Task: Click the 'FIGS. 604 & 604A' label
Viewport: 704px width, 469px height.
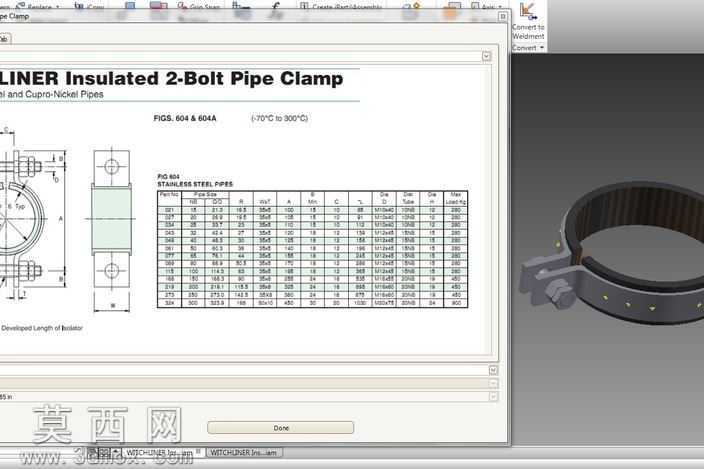Action: pos(185,118)
